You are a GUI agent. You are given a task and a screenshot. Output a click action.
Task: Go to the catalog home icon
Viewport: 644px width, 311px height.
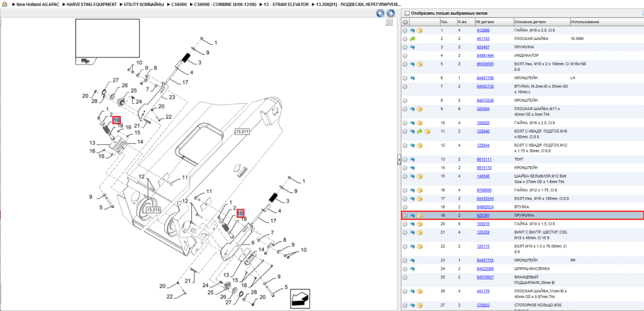[x=5, y=4]
